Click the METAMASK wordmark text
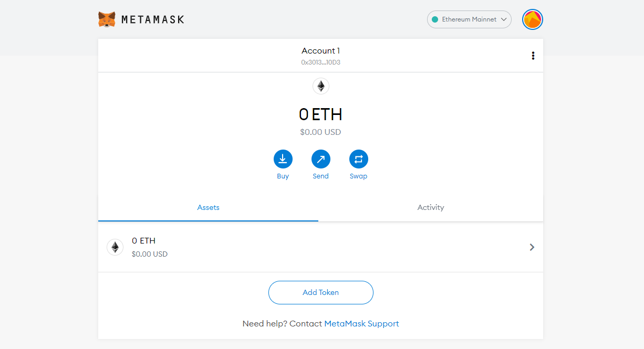This screenshot has height=349, width=644. click(x=153, y=20)
